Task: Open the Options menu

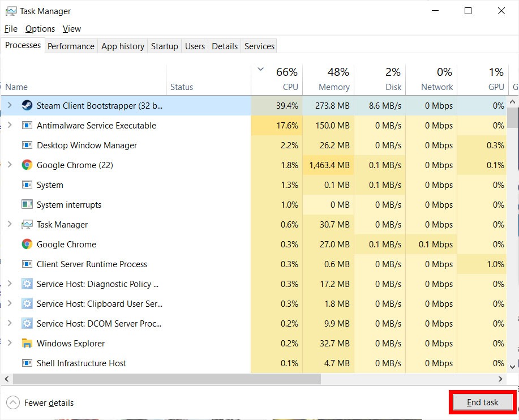Action: [x=40, y=28]
